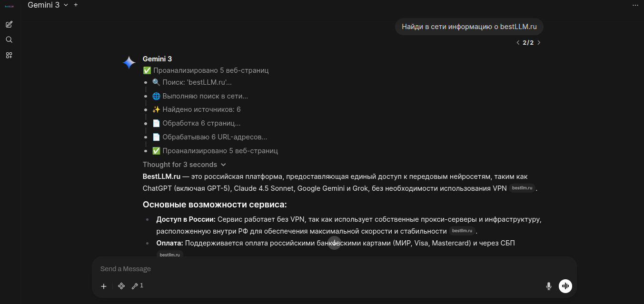This screenshot has width=644, height=304.
Task: Open the integrations icon in message bar
Action: pos(121,286)
